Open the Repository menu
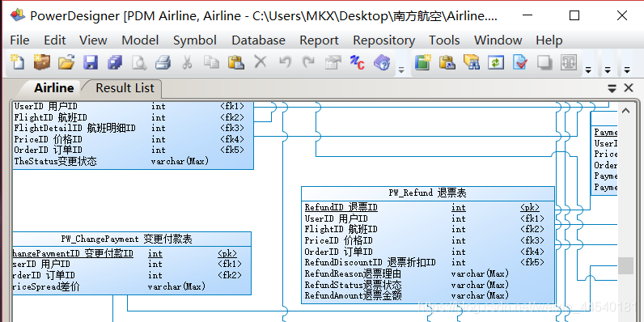Screen dimensions: 644x322 click(x=384, y=40)
